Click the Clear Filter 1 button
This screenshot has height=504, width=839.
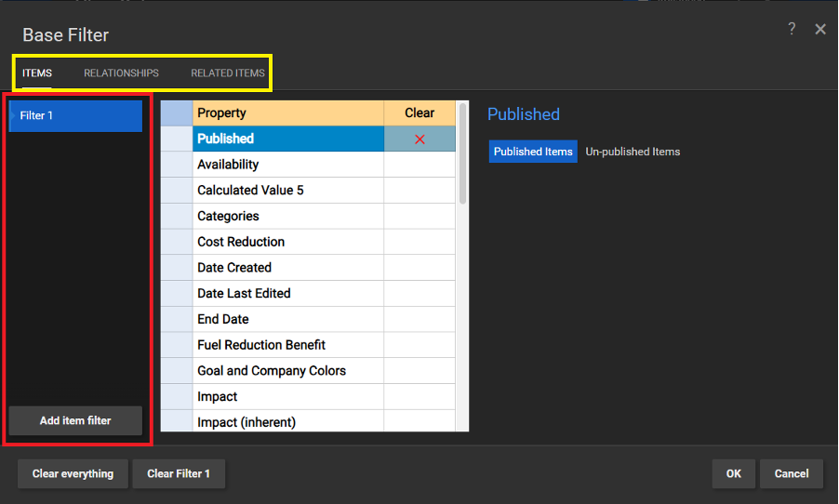click(x=179, y=473)
